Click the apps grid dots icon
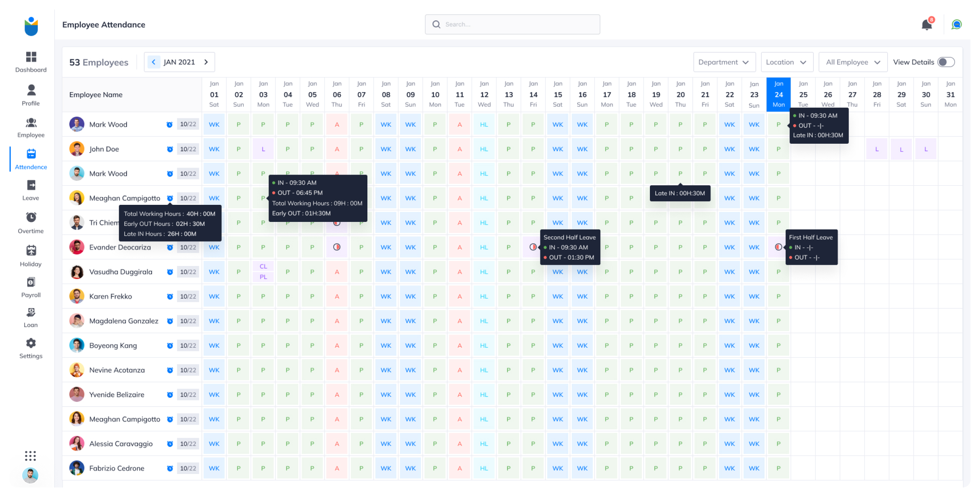This screenshot has width=980, height=497. 31,456
